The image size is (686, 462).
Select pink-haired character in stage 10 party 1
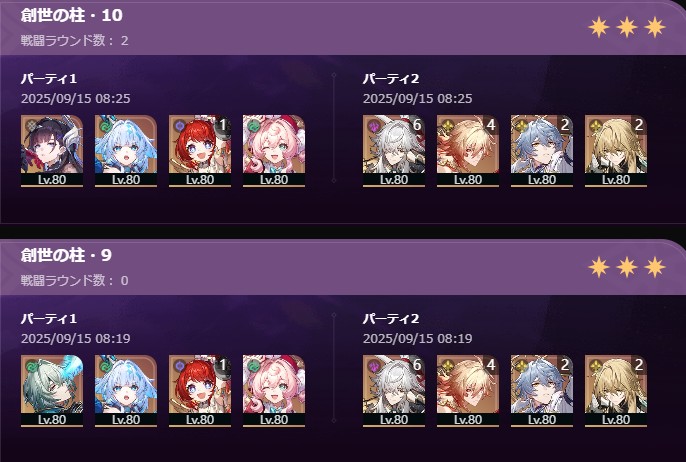273,151
